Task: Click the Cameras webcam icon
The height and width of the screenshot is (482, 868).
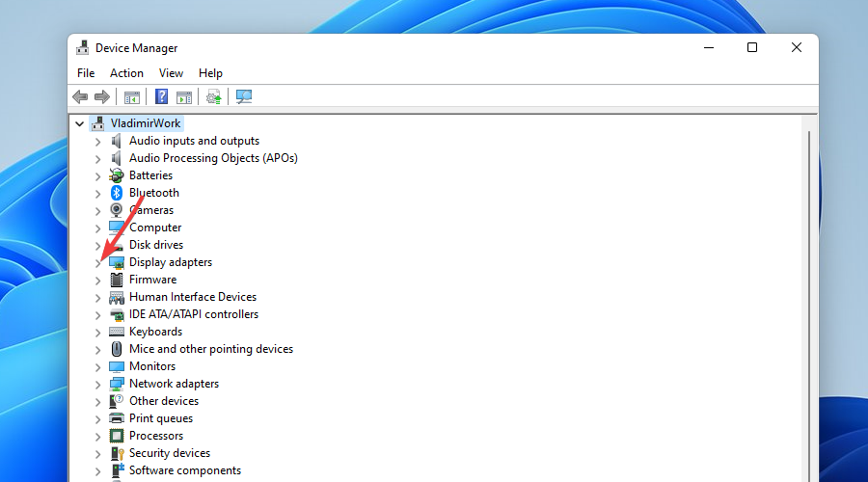Action: pos(117,210)
